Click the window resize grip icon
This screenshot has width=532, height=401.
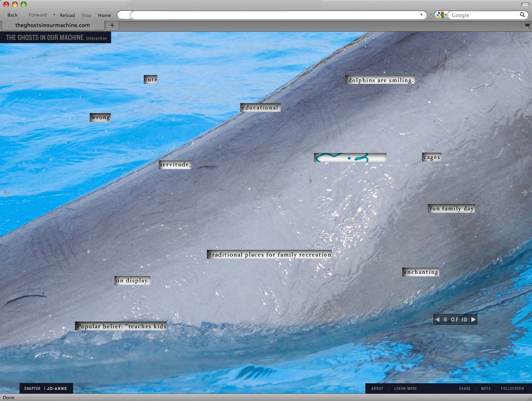[x=529, y=398]
